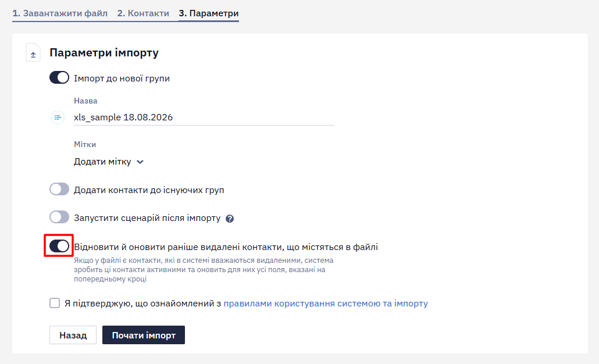Click the list icon next to group name
599x364 pixels.
58,117
